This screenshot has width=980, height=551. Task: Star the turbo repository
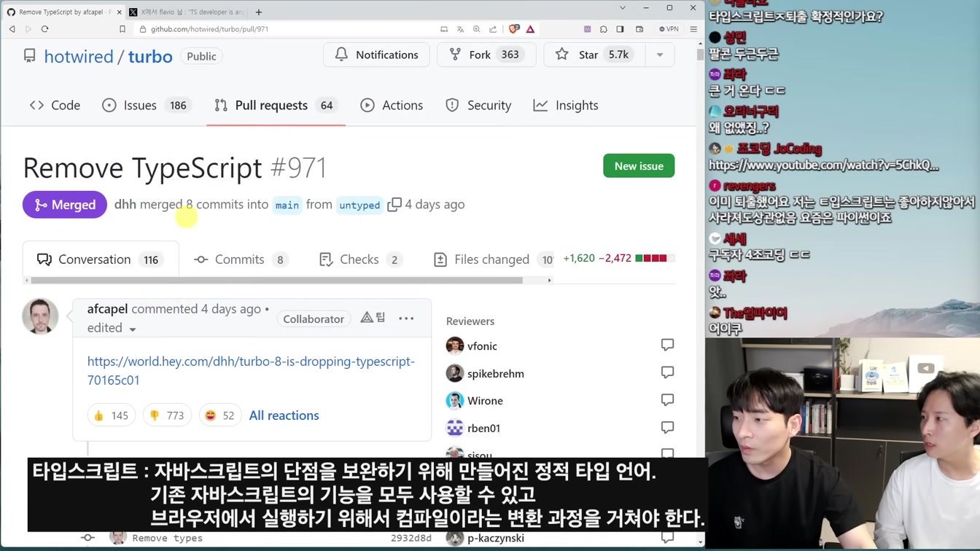point(594,55)
